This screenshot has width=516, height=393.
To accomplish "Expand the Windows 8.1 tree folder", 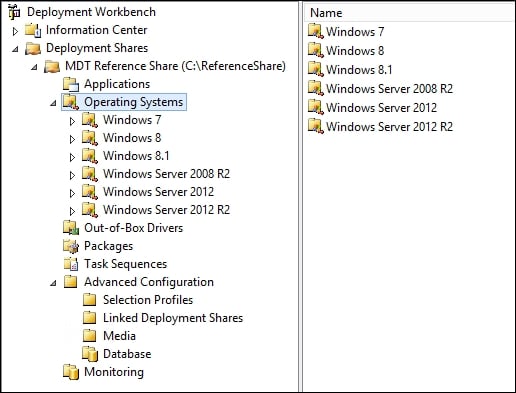I will (x=72, y=157).
